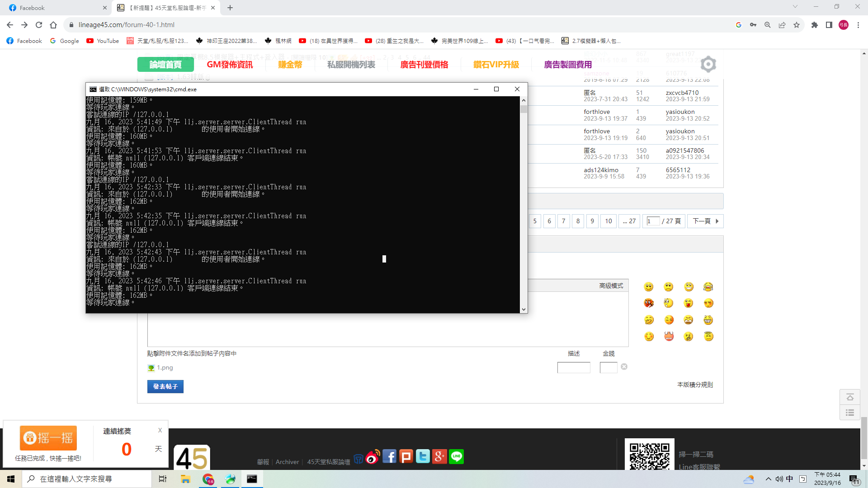Open the Windows Start menu
868x488 pixels.
(x=11, y=479)
